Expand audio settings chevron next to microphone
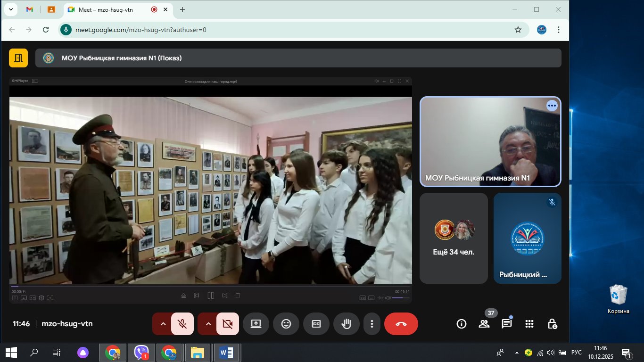 [x=163, y=324]
